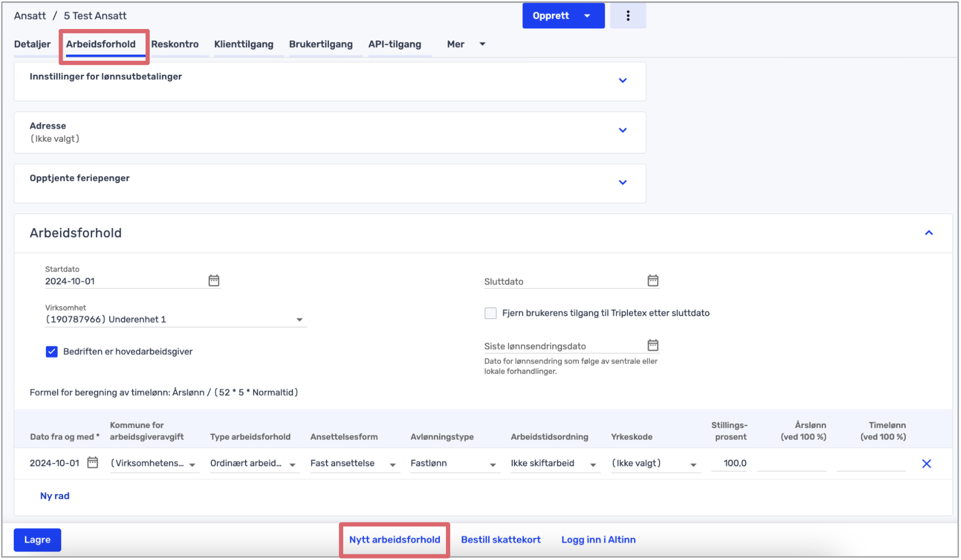
Task: Click Nytt arbeidsforhold link
Action: 395,540
